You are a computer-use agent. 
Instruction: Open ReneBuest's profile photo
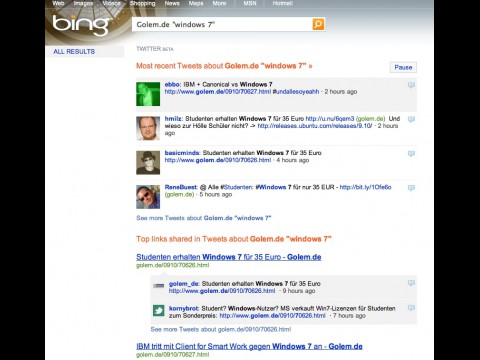coord(148,197)
